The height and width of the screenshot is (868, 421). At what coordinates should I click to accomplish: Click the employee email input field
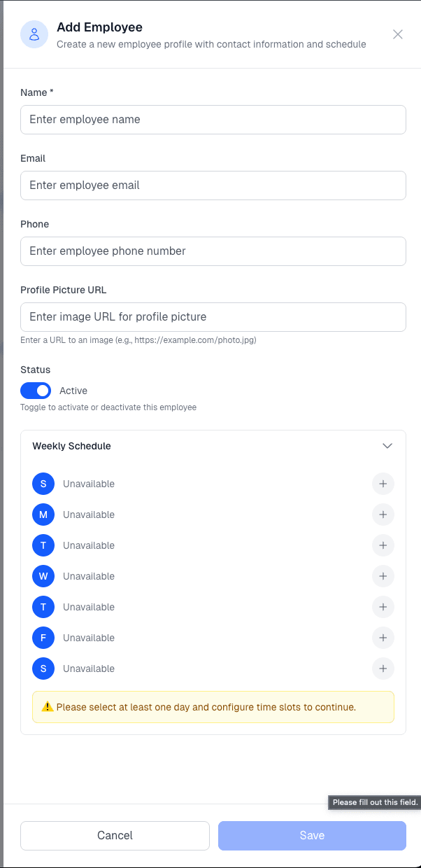coord(213,185)
